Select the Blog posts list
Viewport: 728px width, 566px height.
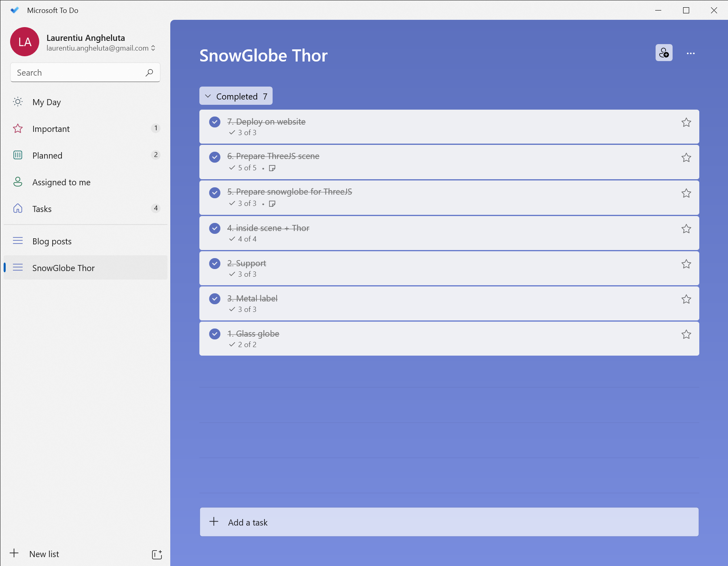[52, 242]
